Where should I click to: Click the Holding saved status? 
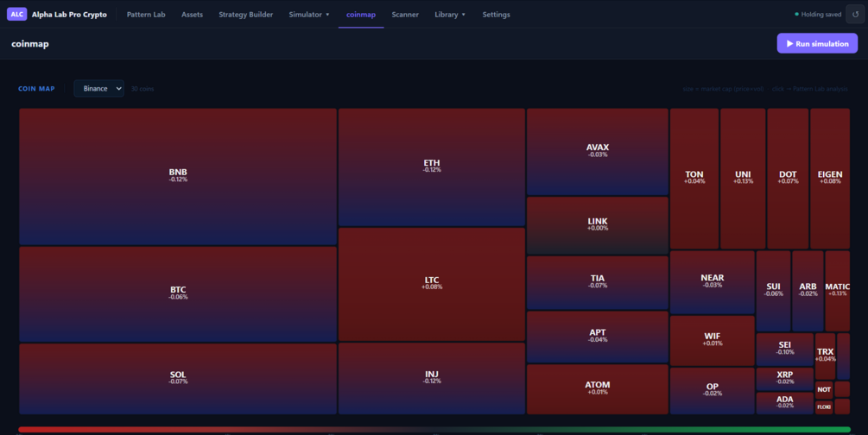pyautogui.click(x=818, y=15)
